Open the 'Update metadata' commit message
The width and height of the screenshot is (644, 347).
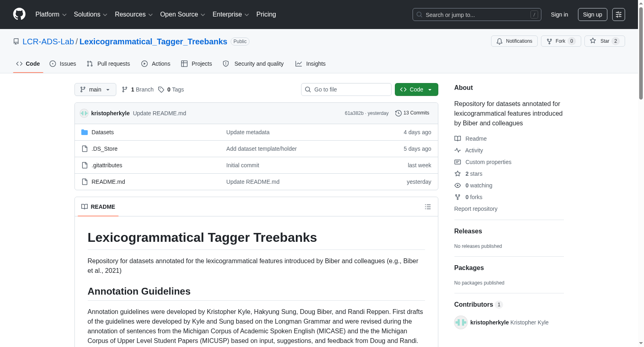(x=248, y=132)
